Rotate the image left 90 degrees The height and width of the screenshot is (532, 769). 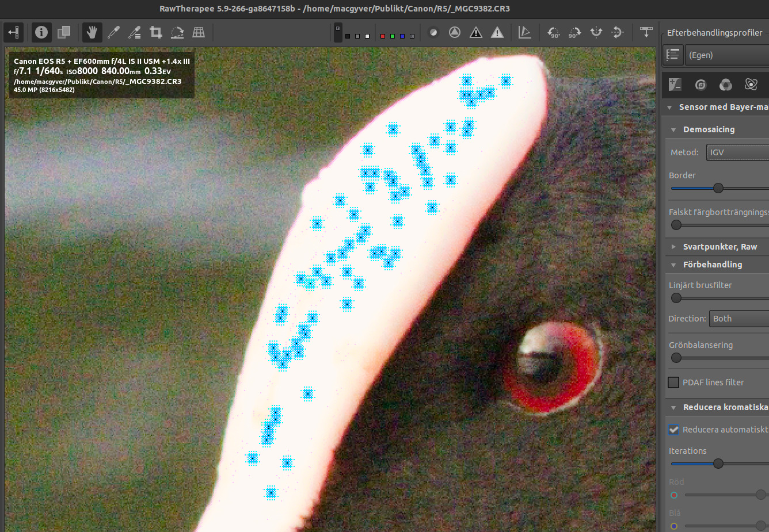tap(554, 32)
